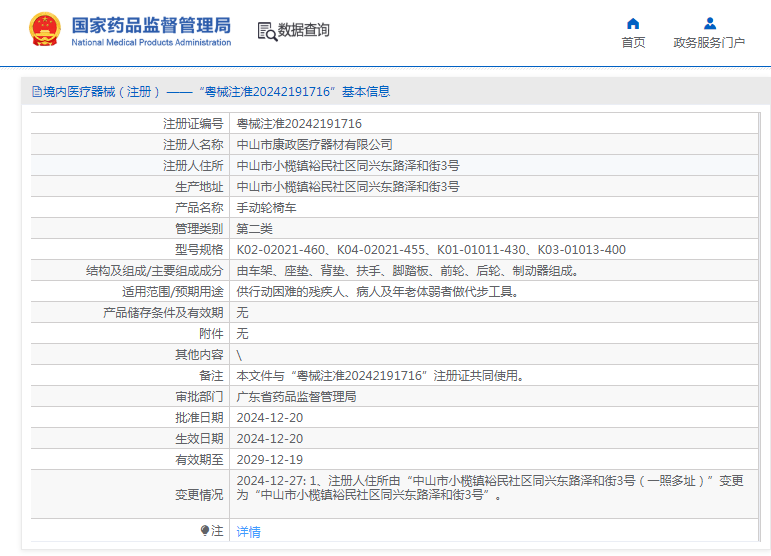Click the 结构及组成/主要组成成分 label
This screenshot has height=556, width=771.
tap(154, 271)
